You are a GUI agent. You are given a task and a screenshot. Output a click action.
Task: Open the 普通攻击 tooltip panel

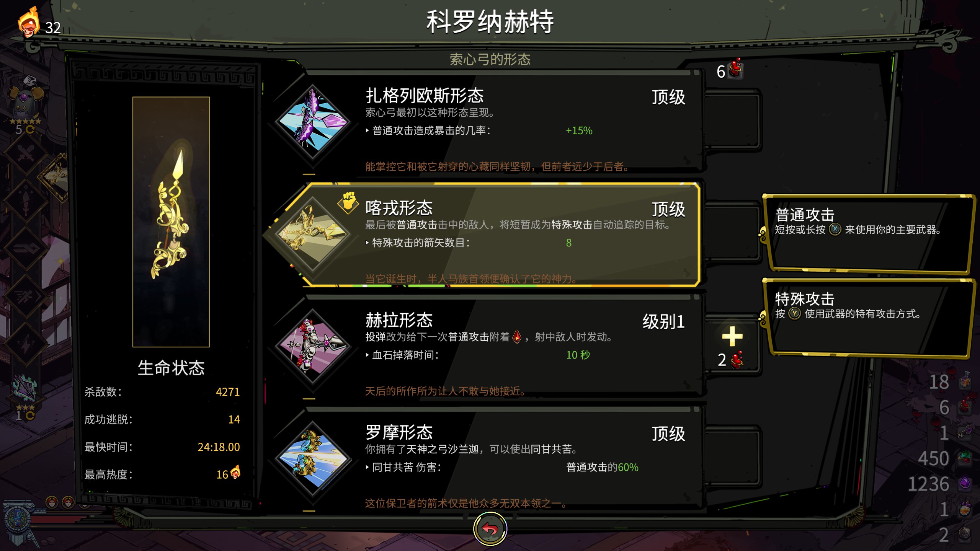[867, 234]
